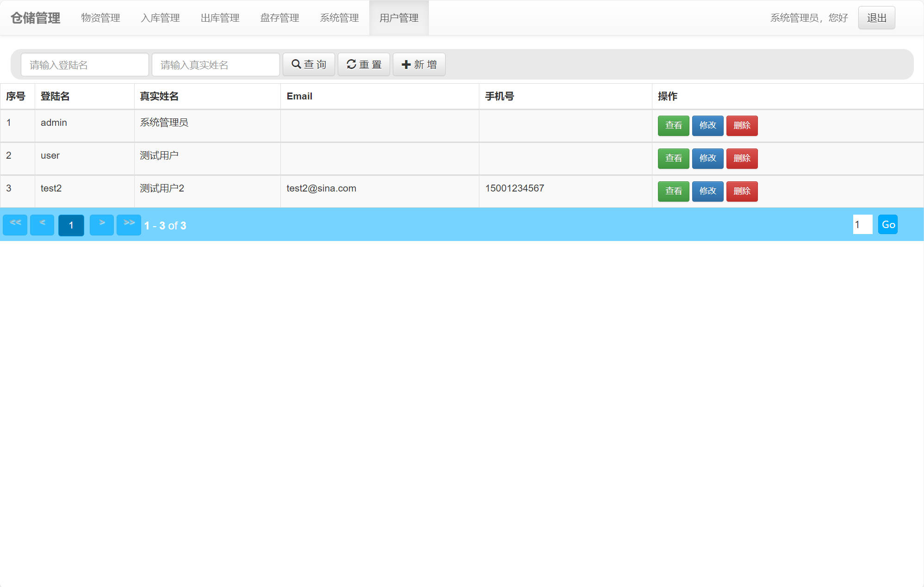This screenshot has height=587, width=924.
Task: Click 查看 for user admin
Action: [673, 125]
